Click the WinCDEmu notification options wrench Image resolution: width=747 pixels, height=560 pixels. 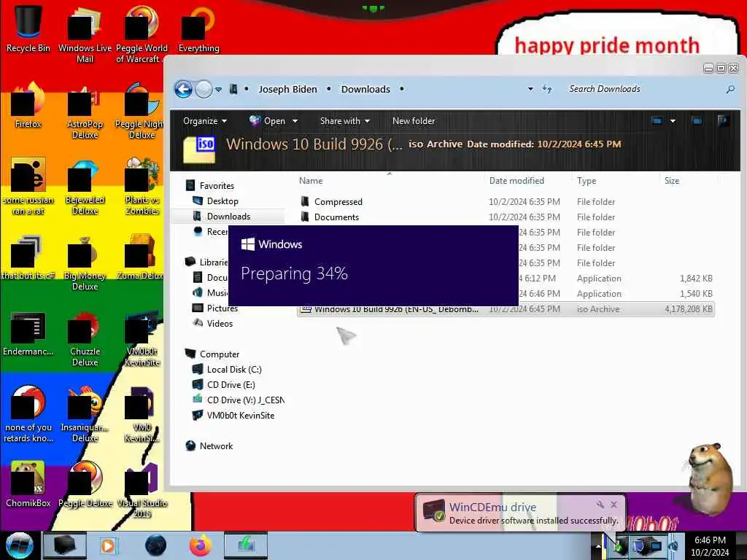click(600, 505)
